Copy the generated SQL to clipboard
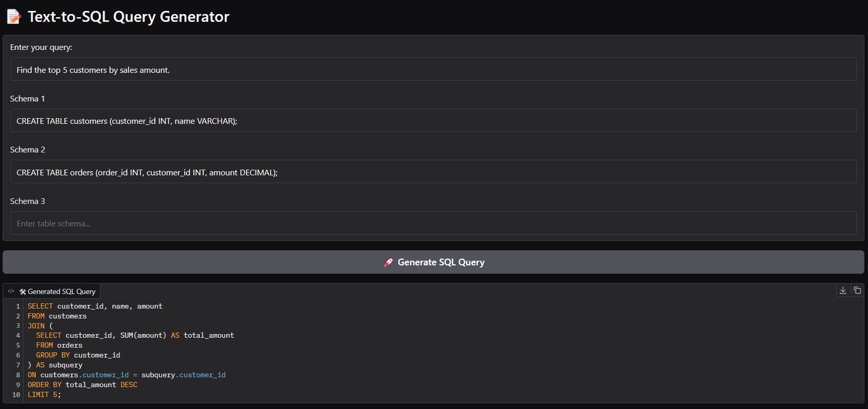The width and height of the screenshot is (868, 409). coord(858,290)
